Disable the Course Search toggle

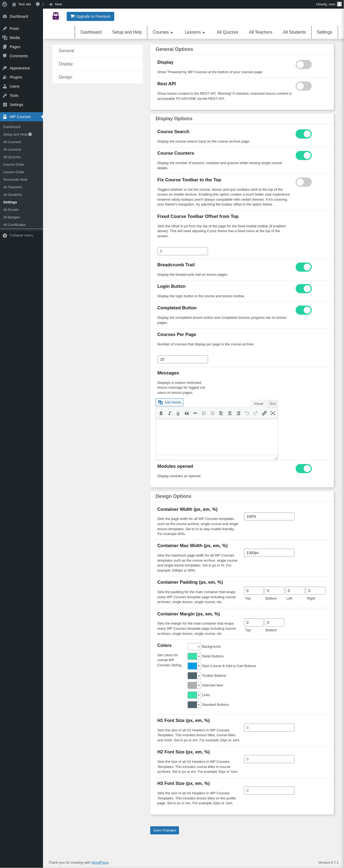(x=303, y=134)
